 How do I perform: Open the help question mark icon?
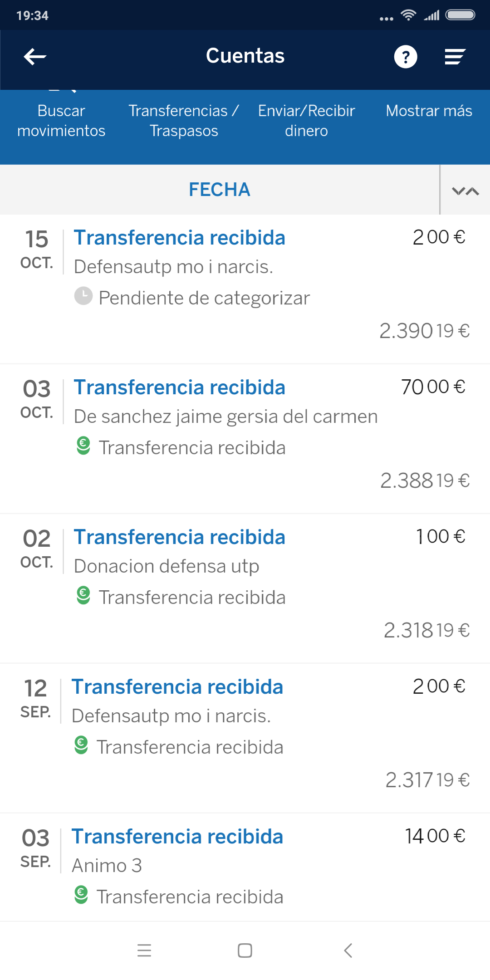[406, 57]
